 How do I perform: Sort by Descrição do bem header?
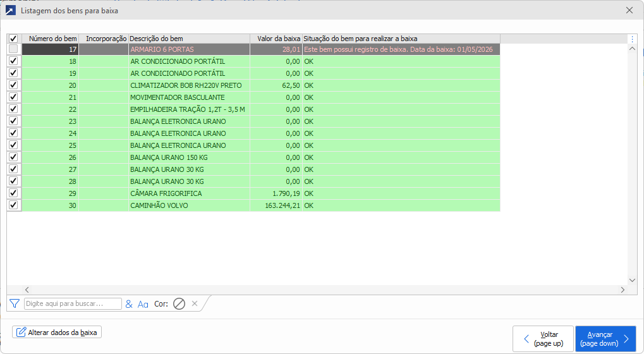pyautogui.click(x=190, y=39)
